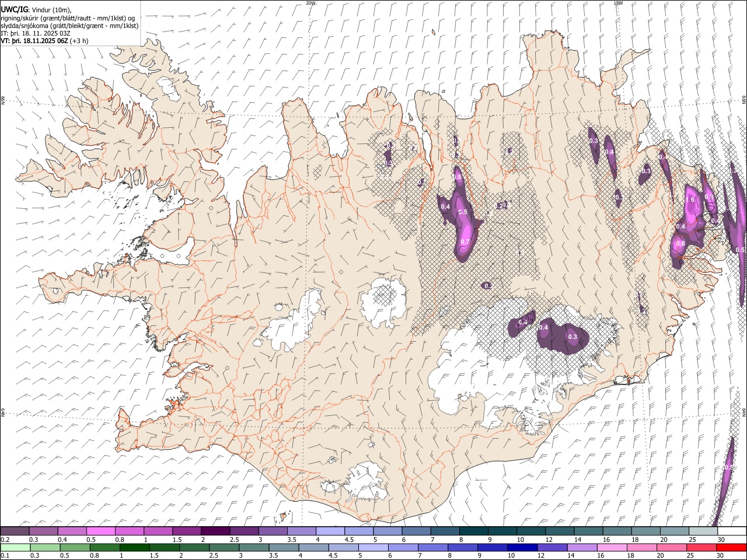Screen dimensions: 747x560
Task: Pick the top-row swatch for 6–7
Action: tap(416, 531)
